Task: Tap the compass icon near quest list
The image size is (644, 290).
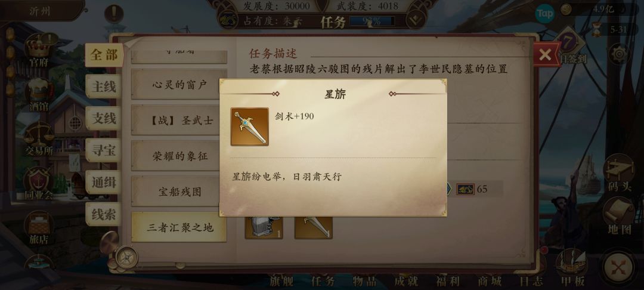Action: click(126, 258)
